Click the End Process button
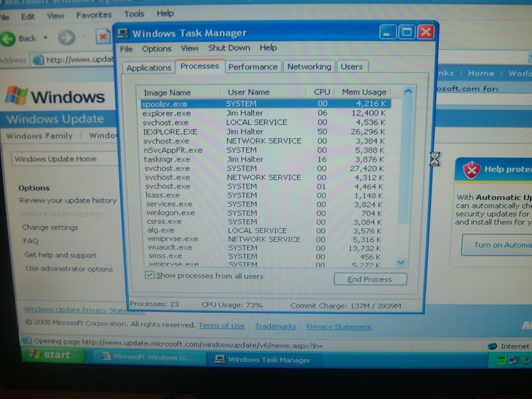Screen dimensions: 532x399 point(370,279)
